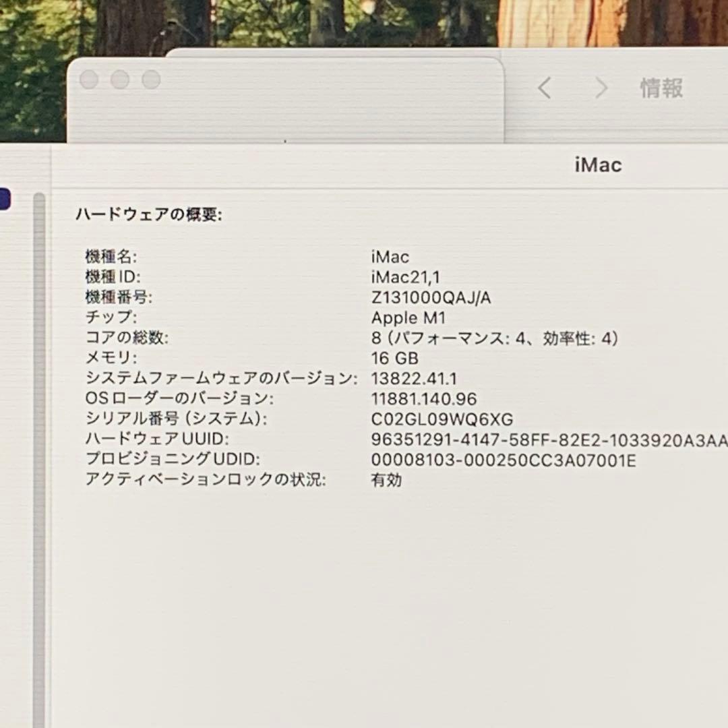Click the メモリ 16 GB value
Image resolution: width=728 pixels, height=728 pixels.
tap(394, 358)
